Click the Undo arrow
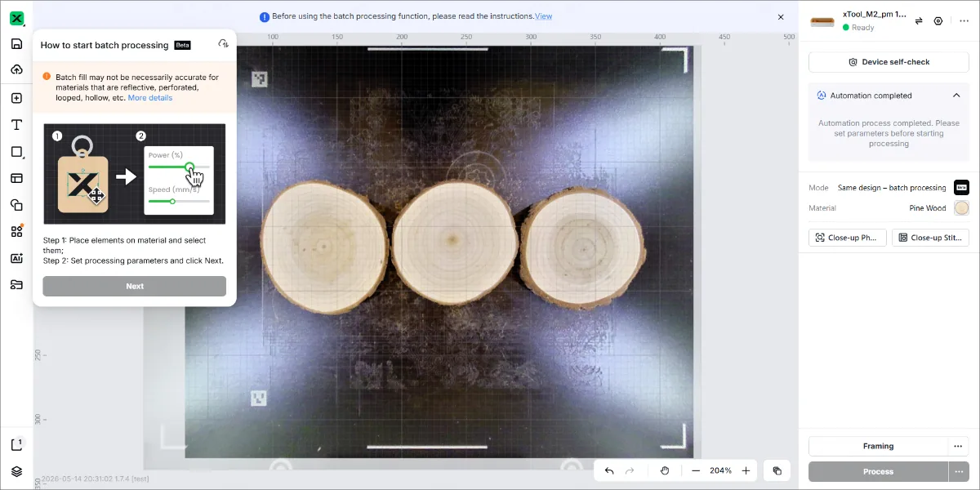The width and height of the screenshot is (980, 490). click(x=609, y=470)
